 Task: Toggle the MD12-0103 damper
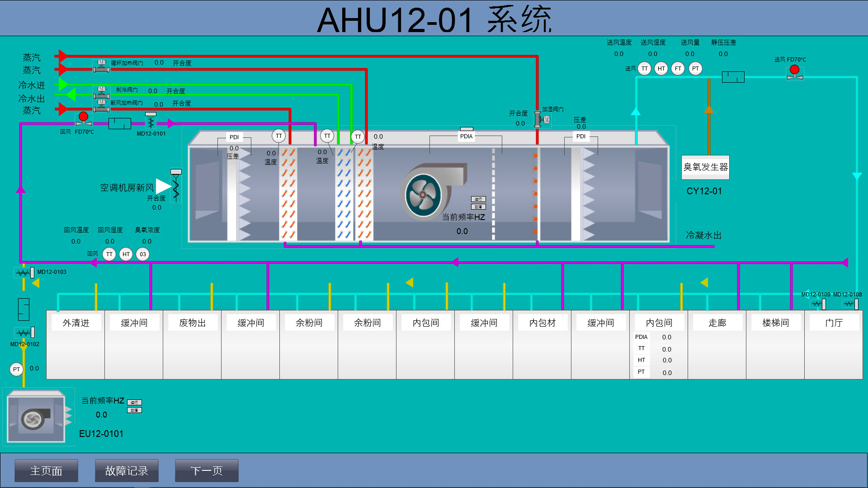[x=24, y=273]
